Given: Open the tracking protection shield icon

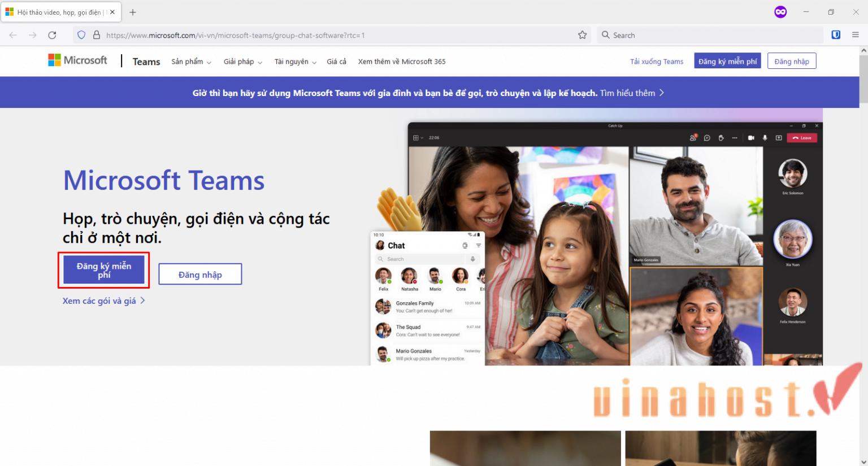Looking at the screenshot, I should [81, 35].
